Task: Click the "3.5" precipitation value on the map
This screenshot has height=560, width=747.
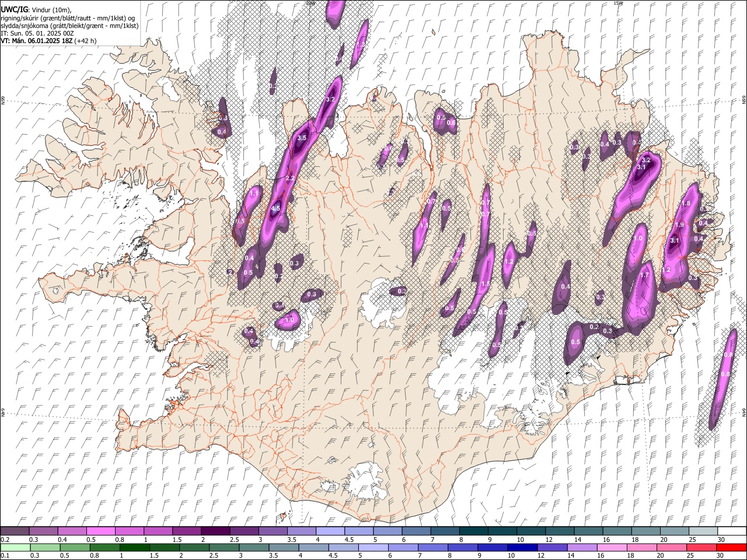Action: click(302, 138)
